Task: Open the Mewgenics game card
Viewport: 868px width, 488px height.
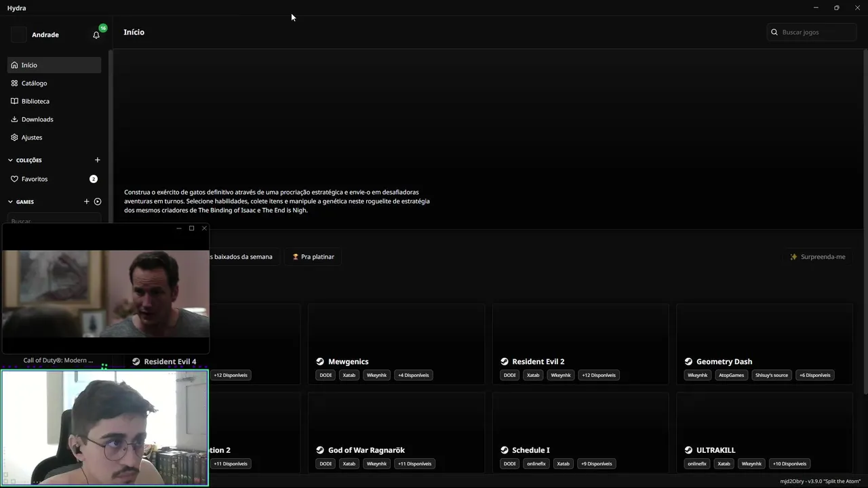Action: [396, 344]
